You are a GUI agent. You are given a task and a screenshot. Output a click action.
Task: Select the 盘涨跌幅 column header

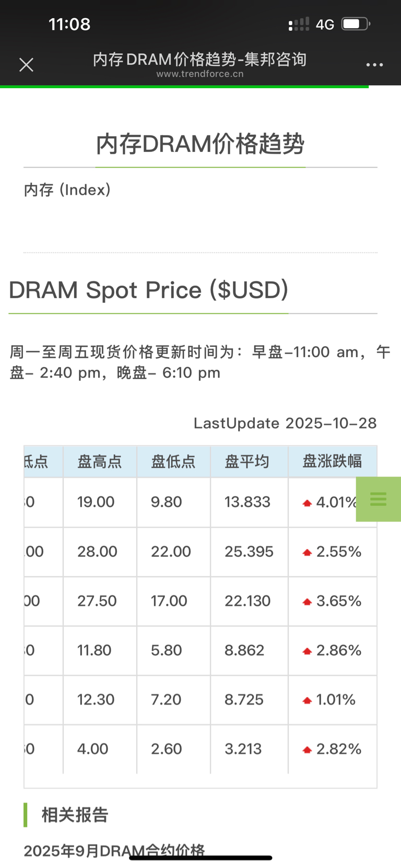(332, 461)
